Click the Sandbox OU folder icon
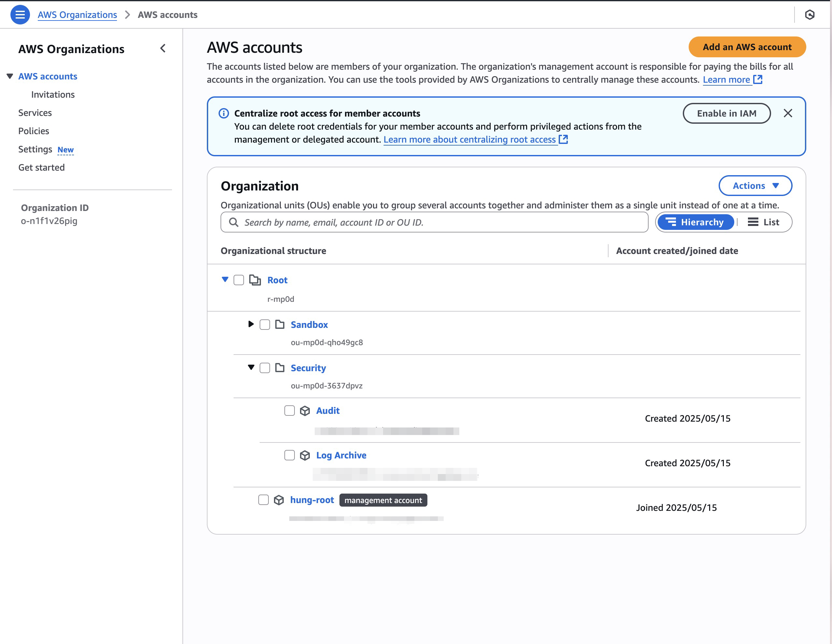Viewport: 832px width, 644px height. (280, 325)
